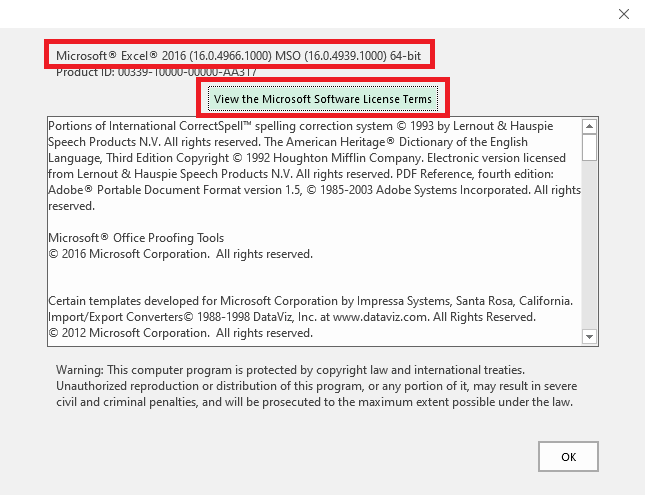Click 'Microsoft Office Proofing Tools' text
Screen dimensions: 645x495
pos(136,238)
